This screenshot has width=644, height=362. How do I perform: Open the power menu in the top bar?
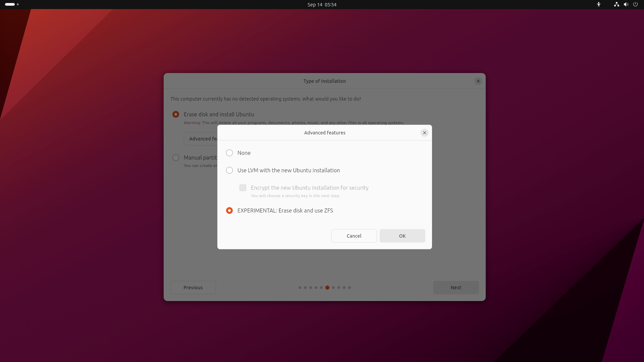pos(636,4)
